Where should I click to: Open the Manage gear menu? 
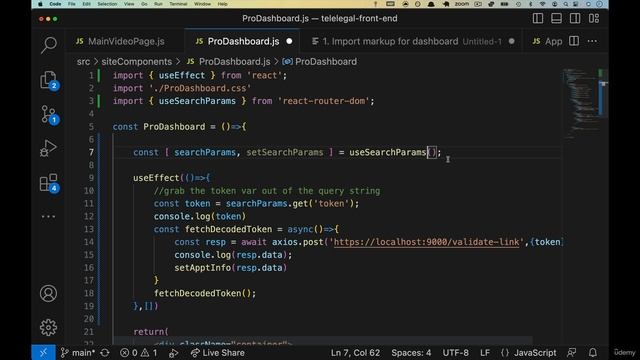[x=49, y=327]
